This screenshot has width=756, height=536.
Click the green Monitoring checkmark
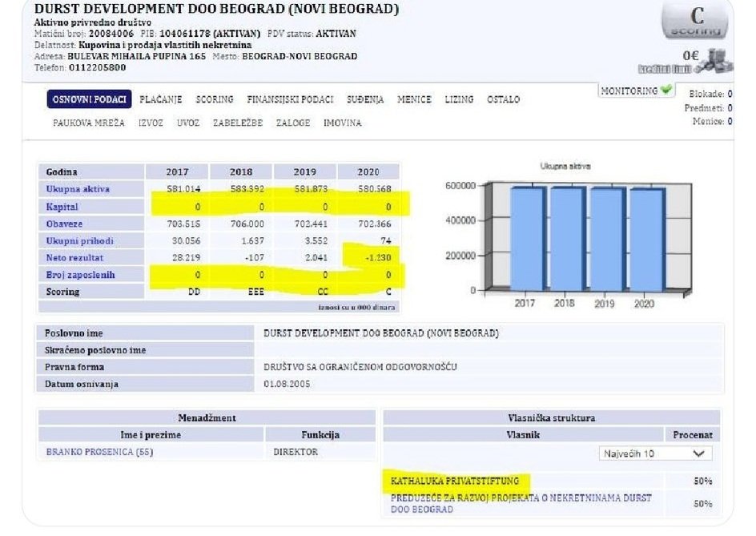666,90
